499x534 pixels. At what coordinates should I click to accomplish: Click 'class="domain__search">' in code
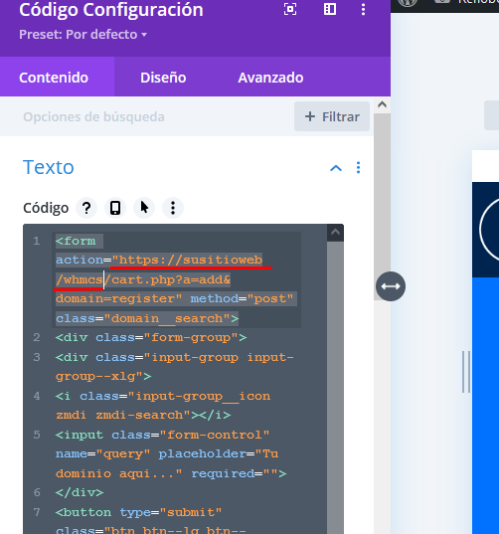[147, 318]
